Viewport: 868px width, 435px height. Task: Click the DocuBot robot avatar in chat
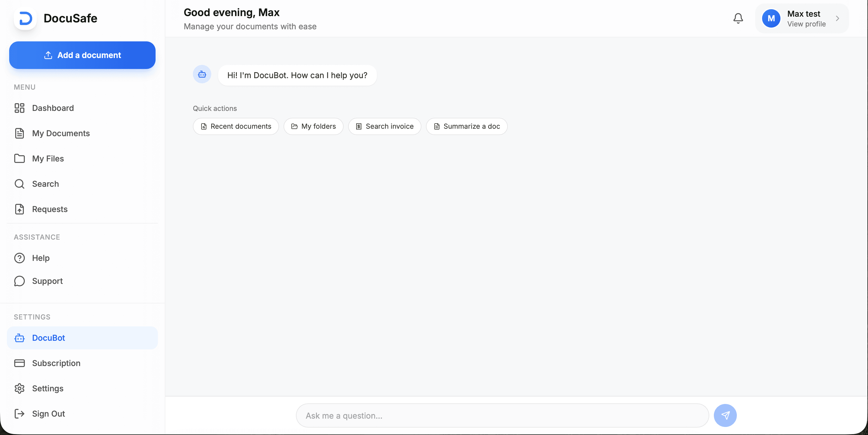tap(201, 74)
